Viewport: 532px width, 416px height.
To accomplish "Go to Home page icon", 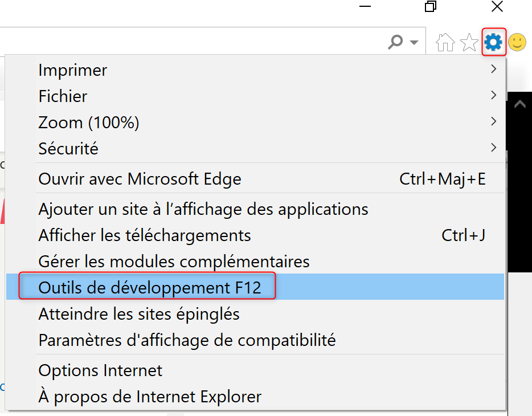I will (x=445, y=42).
